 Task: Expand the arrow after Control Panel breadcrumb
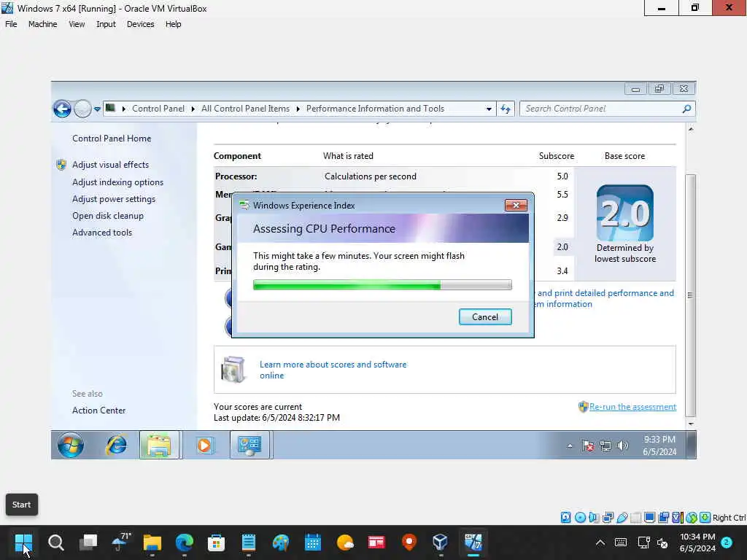coord(193,109)
